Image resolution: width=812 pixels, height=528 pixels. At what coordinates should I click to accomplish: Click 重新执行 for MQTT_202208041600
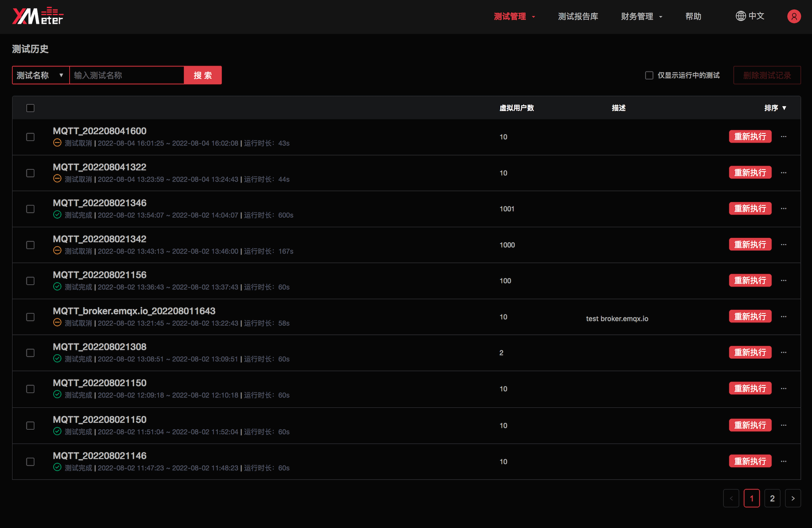point(750,137)
